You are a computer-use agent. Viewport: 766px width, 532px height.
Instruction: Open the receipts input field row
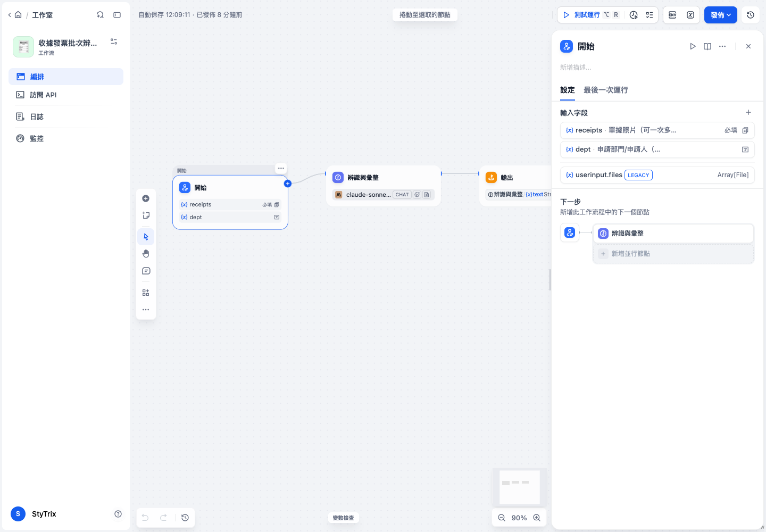657,130
